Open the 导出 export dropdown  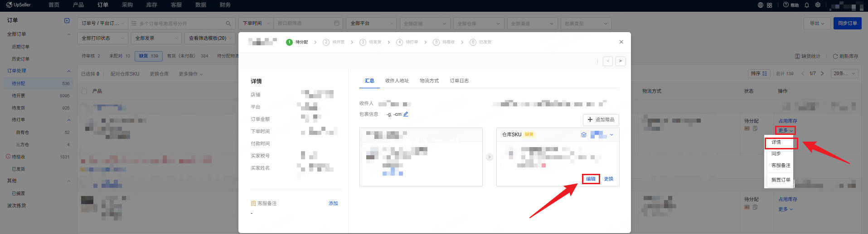817,23
